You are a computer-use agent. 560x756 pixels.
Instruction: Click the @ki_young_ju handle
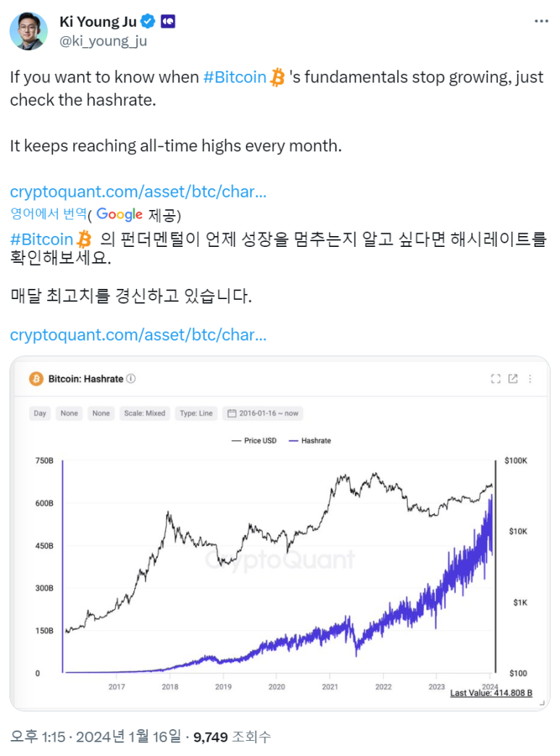(103, 41)
